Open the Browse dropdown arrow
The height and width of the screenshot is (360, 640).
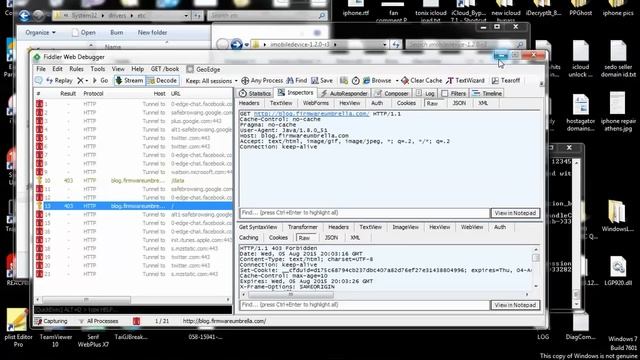coord(397,81)
